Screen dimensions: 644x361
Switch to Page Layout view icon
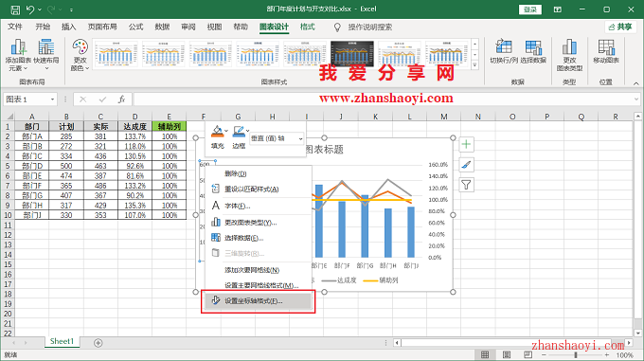(x=507, y=354)
